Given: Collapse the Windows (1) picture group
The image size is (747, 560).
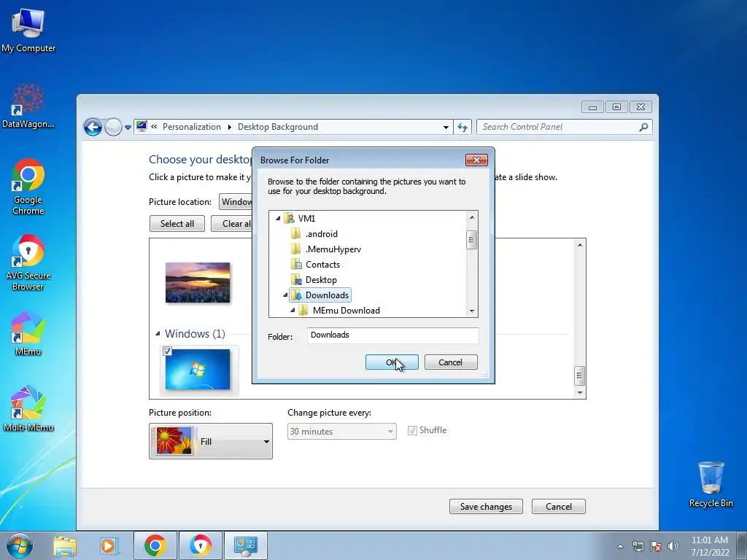Looking at the screenshot, I should (x=158, y=334).
